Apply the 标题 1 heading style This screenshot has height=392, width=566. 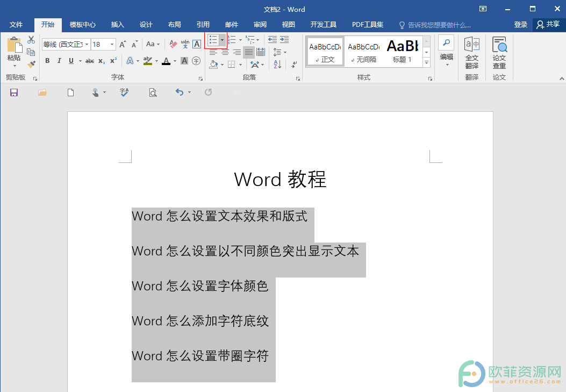pos(402,52)
